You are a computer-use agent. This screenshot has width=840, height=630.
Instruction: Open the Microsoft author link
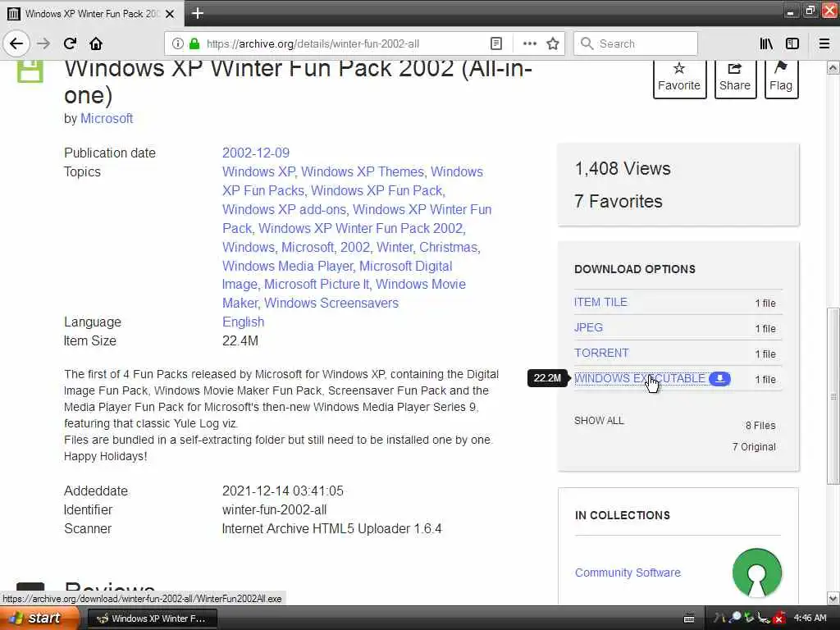tap(107, 118)
